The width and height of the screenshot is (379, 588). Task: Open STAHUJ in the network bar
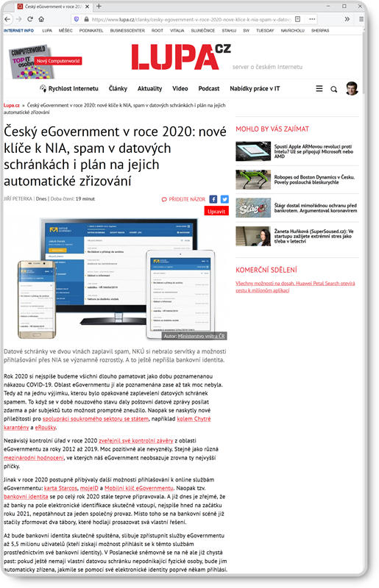[x=229, y=31]
